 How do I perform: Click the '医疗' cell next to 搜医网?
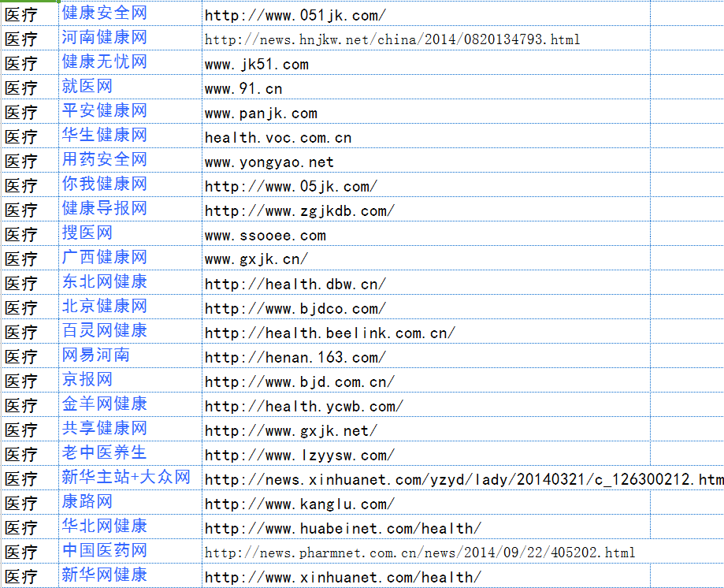coord(30,234)
